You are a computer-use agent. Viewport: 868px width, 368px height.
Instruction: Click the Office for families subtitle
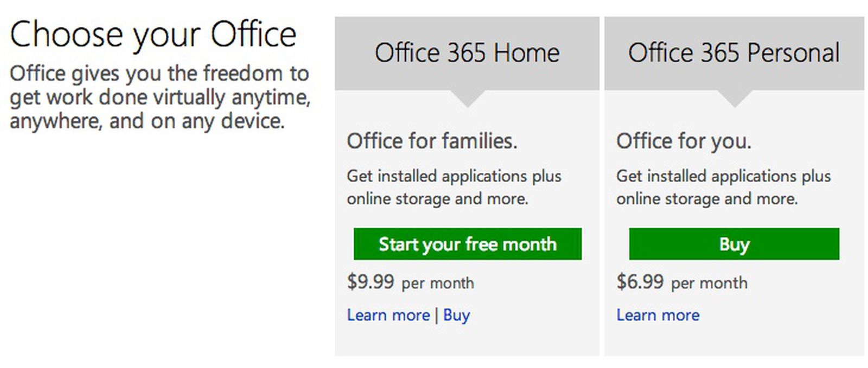(x=432, y=141)
